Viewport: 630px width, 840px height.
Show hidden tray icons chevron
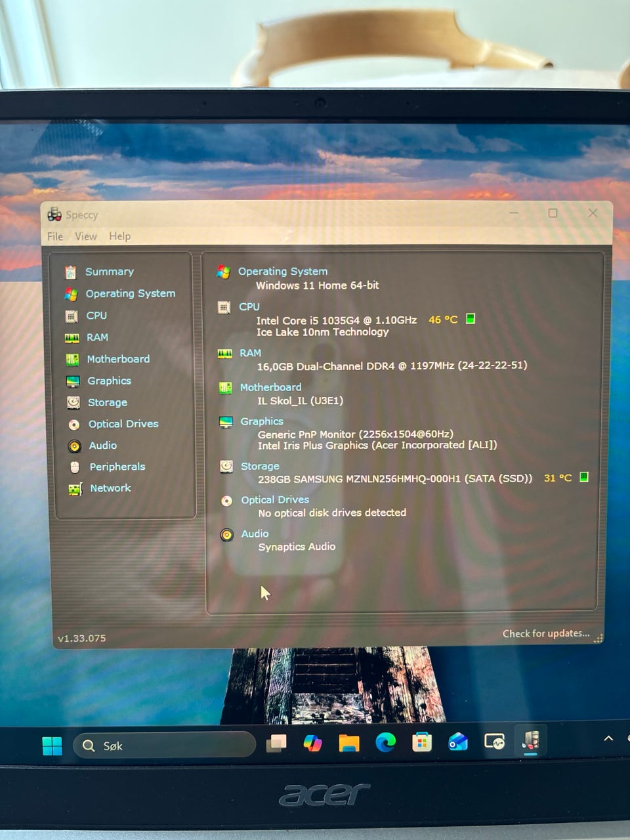click(608, 738)
